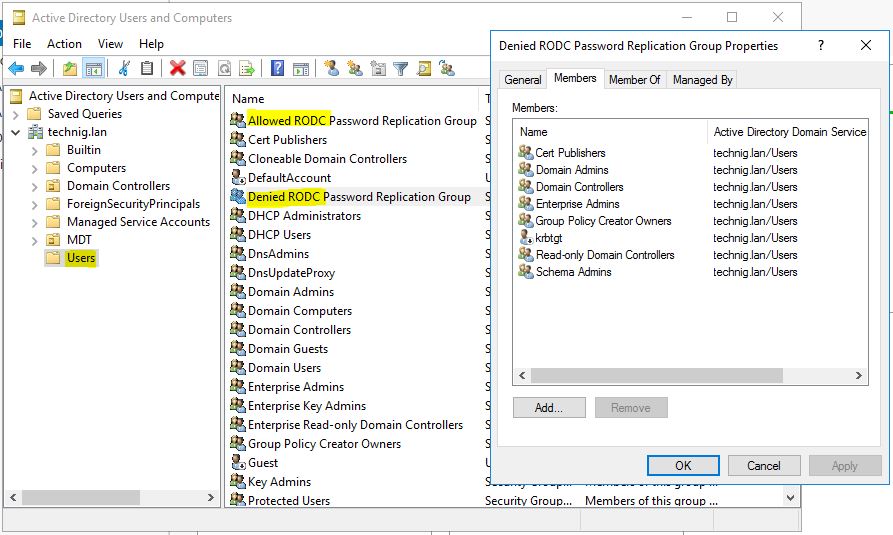Viewport: 893px width, 535px height.
Task: Open the View menu
Action: point(110,44)
